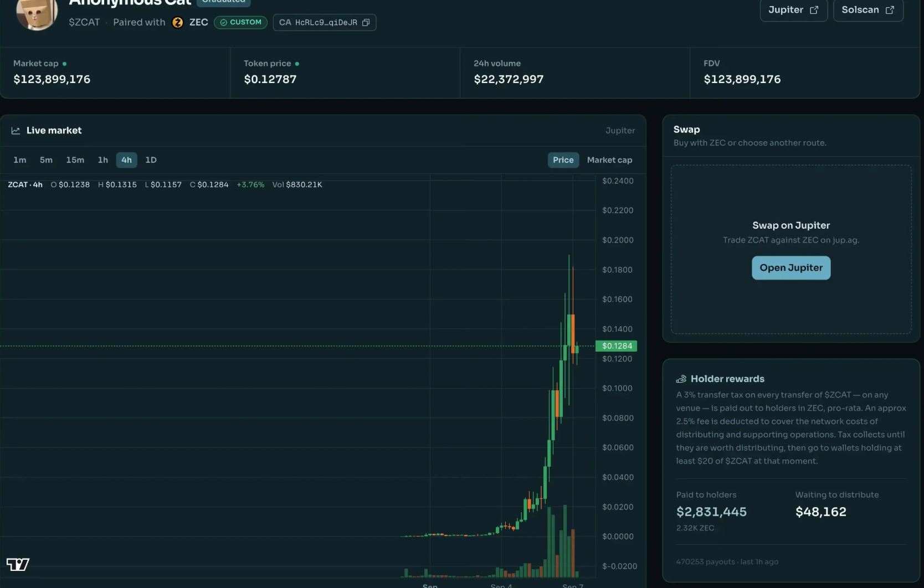
Task: Click the +3.76% change readout
Action: [x=250, y=184]
